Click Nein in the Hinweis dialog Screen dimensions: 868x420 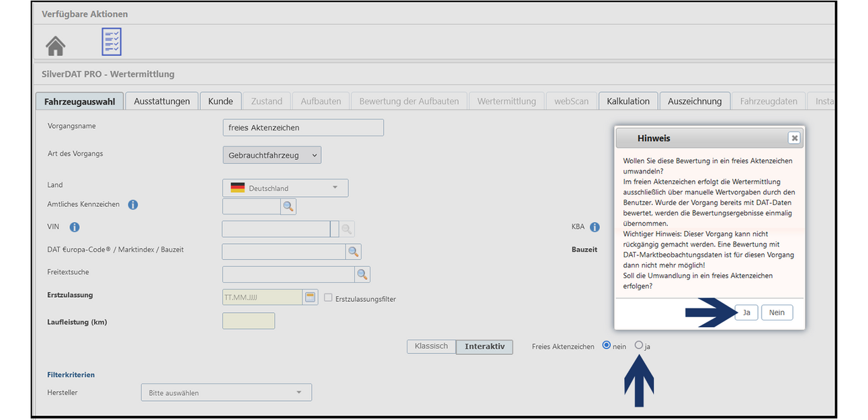(x=777, y=312)
